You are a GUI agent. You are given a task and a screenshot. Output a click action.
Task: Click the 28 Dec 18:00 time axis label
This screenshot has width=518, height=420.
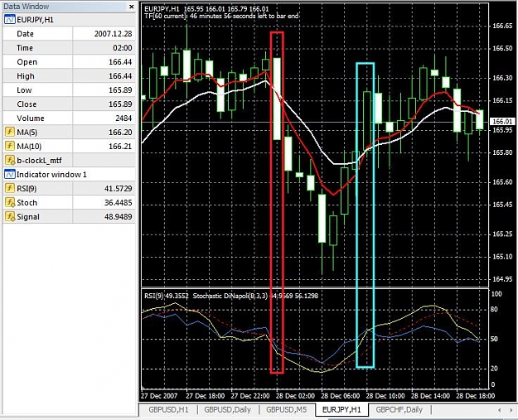tap(476, 396)
